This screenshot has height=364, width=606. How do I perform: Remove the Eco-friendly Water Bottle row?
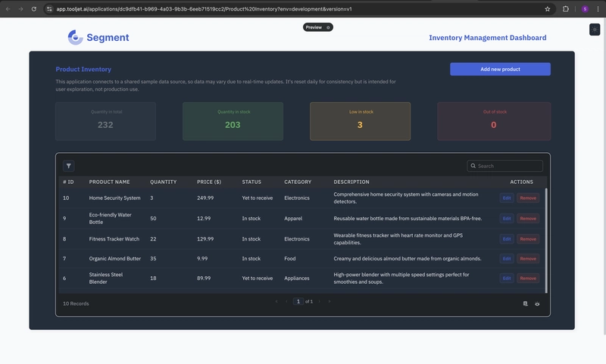528,219
